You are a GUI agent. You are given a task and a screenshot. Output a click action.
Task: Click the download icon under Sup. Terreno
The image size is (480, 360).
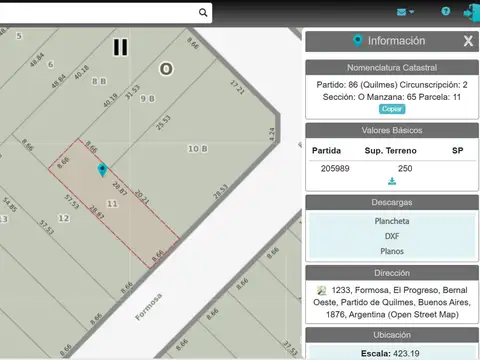(392, 181)
